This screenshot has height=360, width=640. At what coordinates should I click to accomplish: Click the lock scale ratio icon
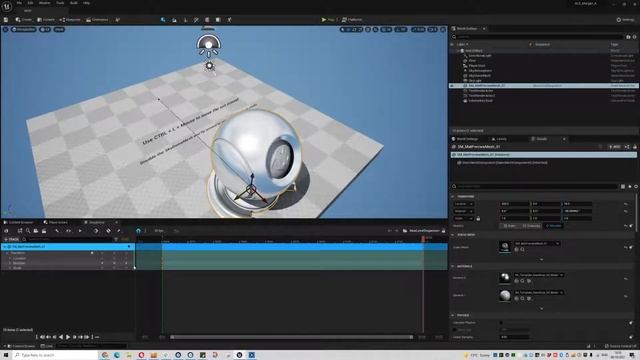point(478,219)
